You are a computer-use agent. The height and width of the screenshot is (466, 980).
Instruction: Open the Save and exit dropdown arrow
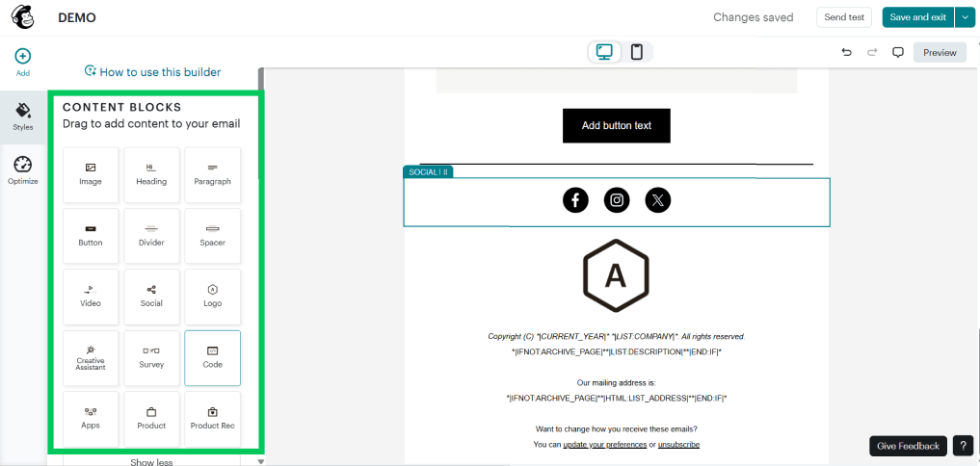point(965,17)
